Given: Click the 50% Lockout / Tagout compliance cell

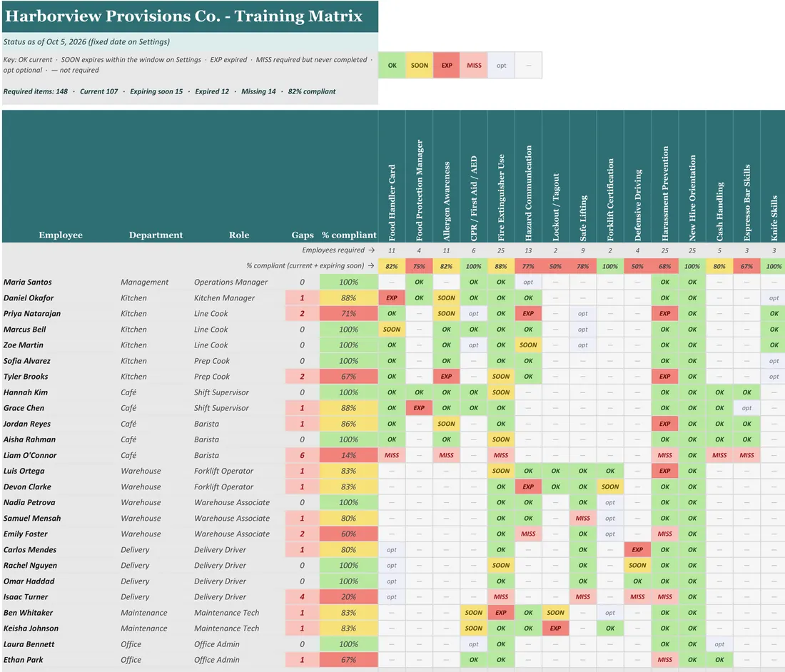Looking at the screenshot, I should (x=556, y=266).
